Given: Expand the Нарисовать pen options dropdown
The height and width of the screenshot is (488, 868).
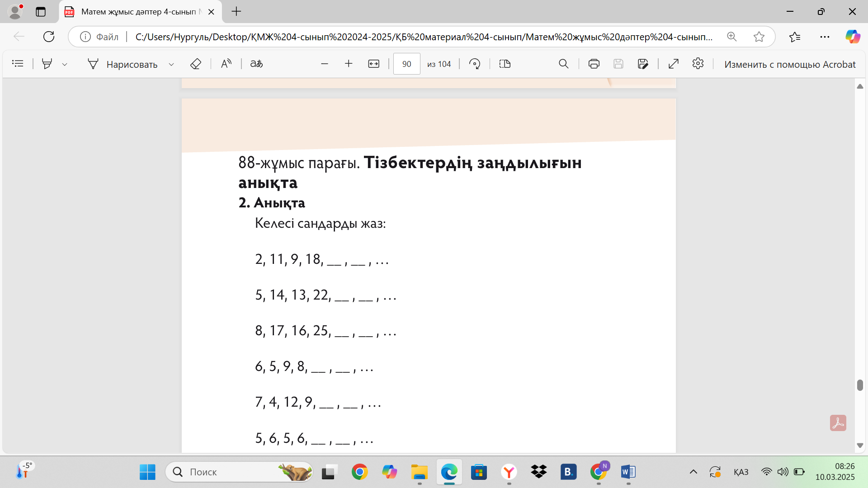Looking at the screenshot, I should point(171,64).
